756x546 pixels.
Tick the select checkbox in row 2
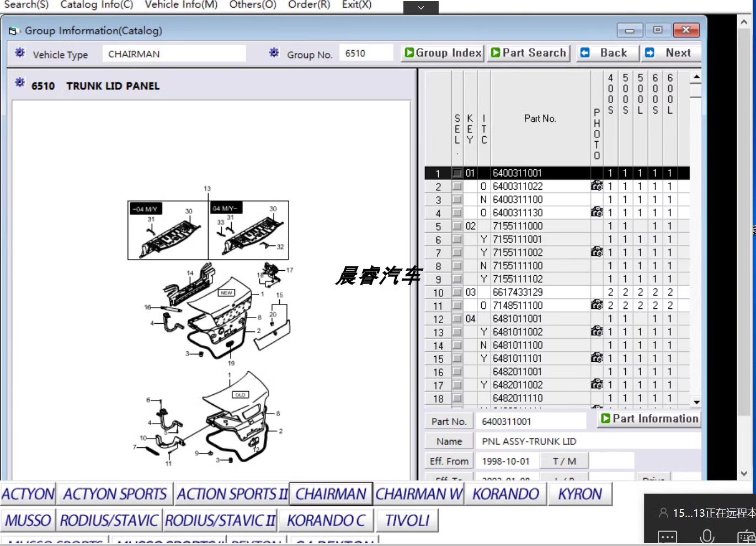[457, 186]
